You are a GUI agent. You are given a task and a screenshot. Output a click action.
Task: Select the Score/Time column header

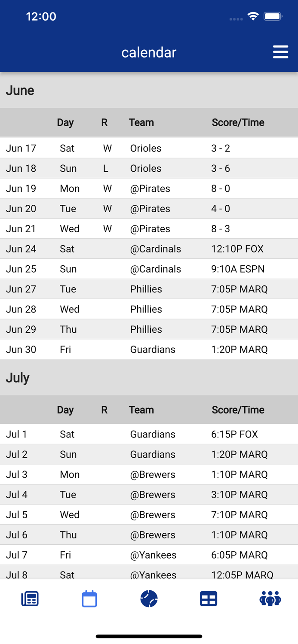tap(238, 122)
